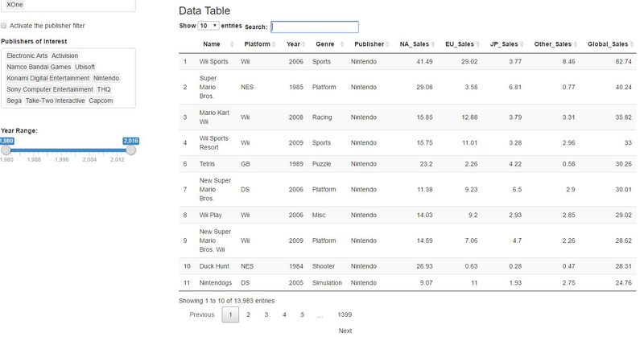644x337 pixels.
Task: Click the Mario Kart Wii name cell
Action: pos(214,117)
